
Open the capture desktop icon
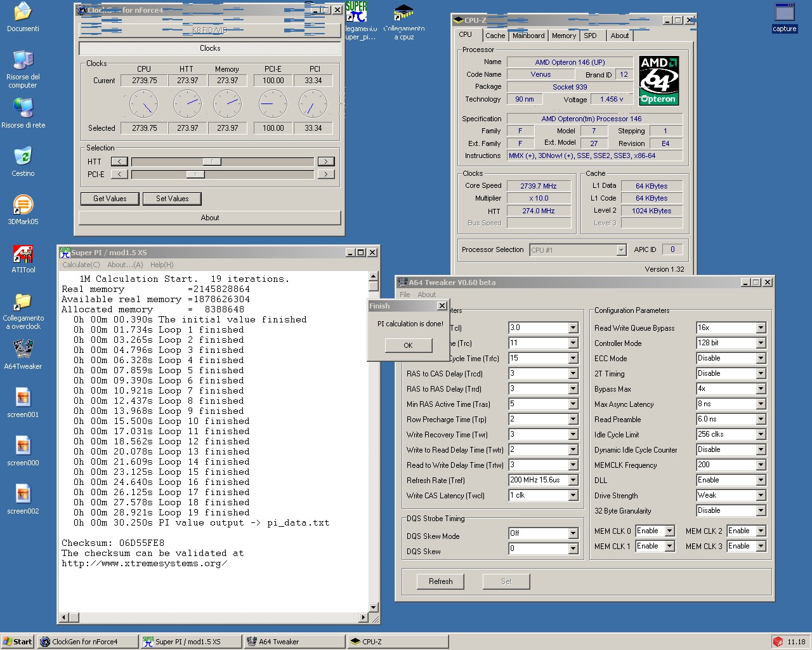tap(785, 17)
